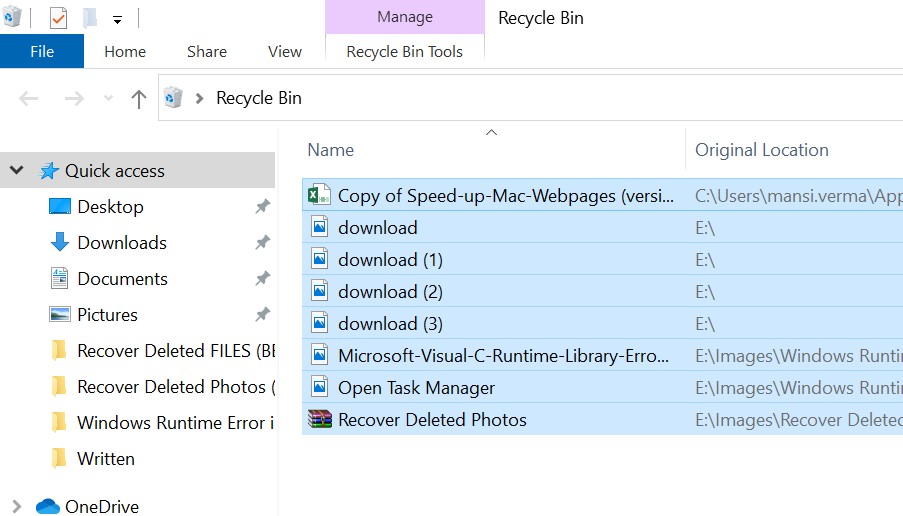
Task: Collapse the Quick access tree node
Action: tap(17, 171)
